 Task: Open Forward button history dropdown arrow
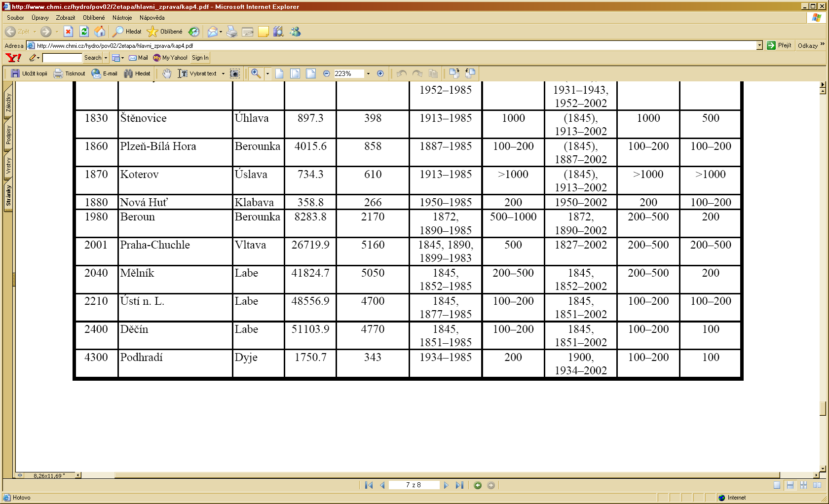(x=57, y=32)
